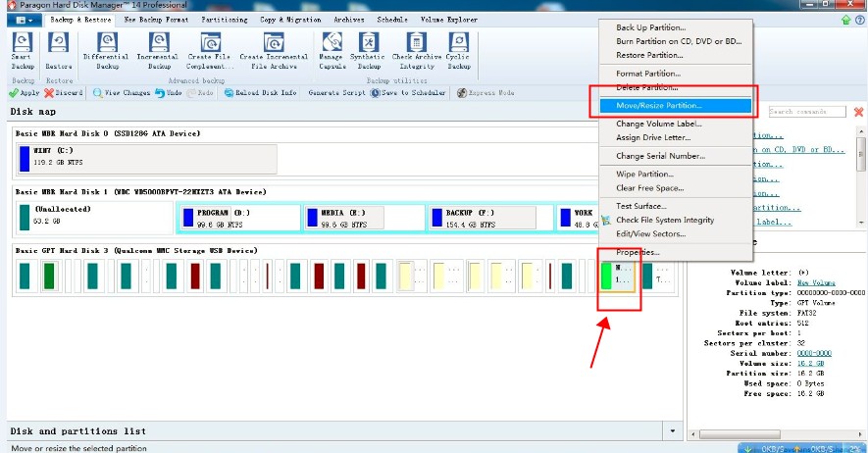
Task: Open the Partitioning tab
Action: 225,20
